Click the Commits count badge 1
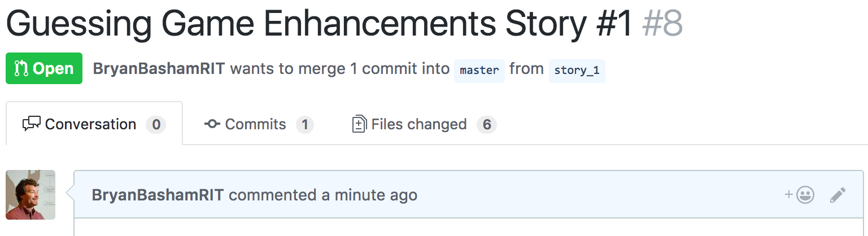Screen dimensions: 868x236 305,124
